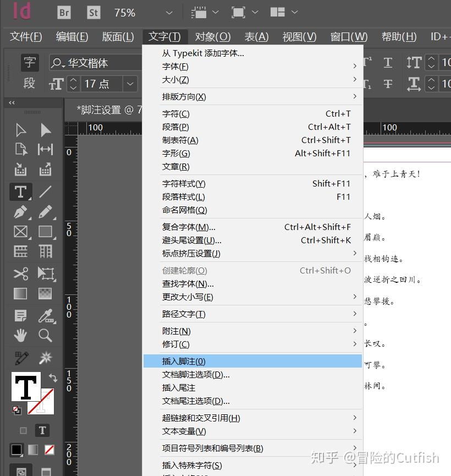Image resolution: width=451 pixels, height=476 pixels.
Task: Open the 窗口(W) menu
Action: tap(349, 36)
